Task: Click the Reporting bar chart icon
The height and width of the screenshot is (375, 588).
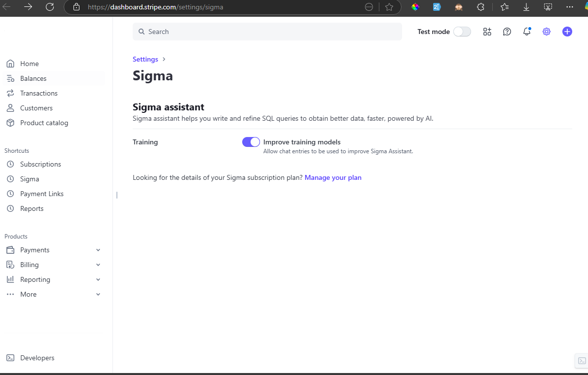Action: (x=10, y=279)
